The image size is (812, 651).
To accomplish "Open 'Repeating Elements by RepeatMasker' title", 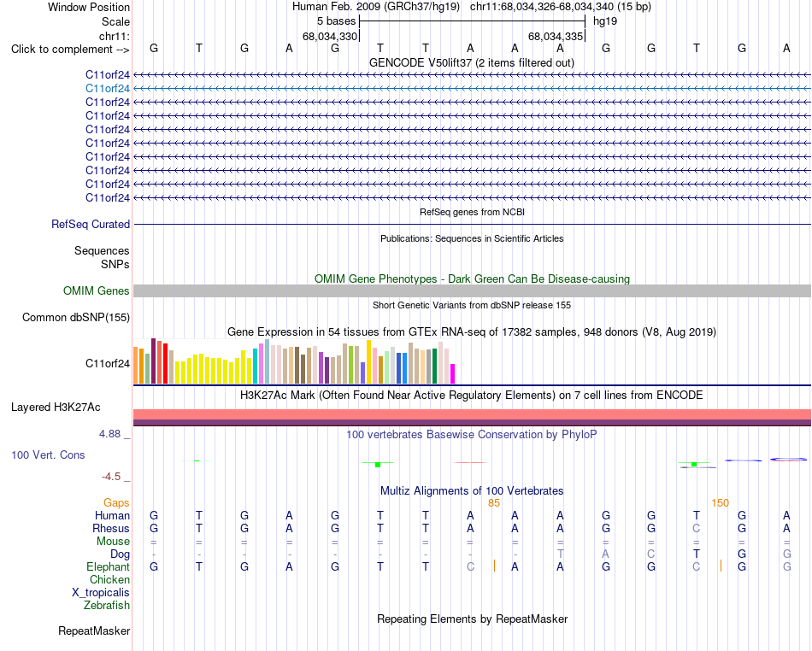I will click(472, 619).
